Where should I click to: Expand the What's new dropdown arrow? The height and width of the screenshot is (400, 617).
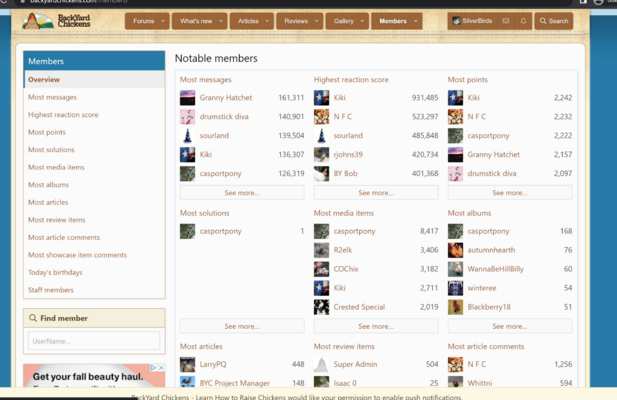pyautogui.click(x=221, y=21)
